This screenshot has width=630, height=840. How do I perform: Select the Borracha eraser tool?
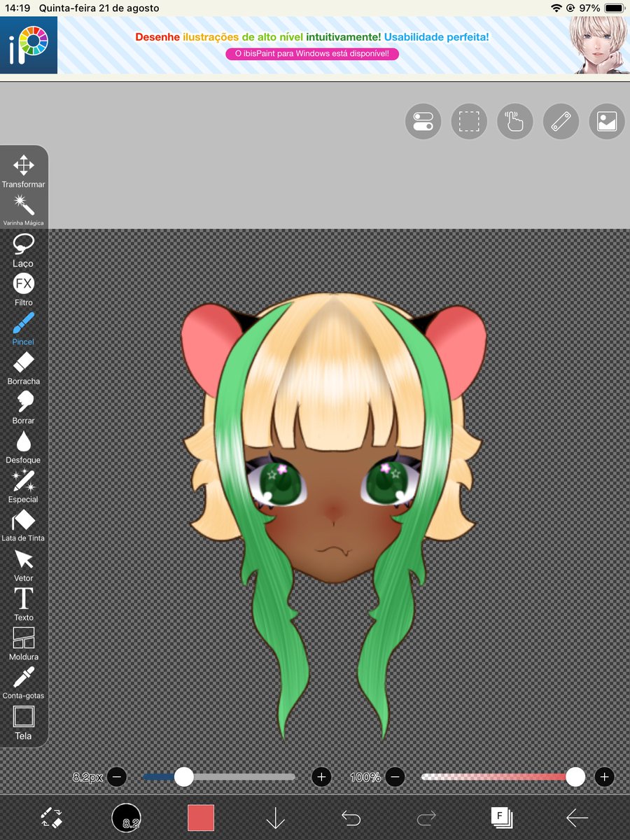coord(23,368)
